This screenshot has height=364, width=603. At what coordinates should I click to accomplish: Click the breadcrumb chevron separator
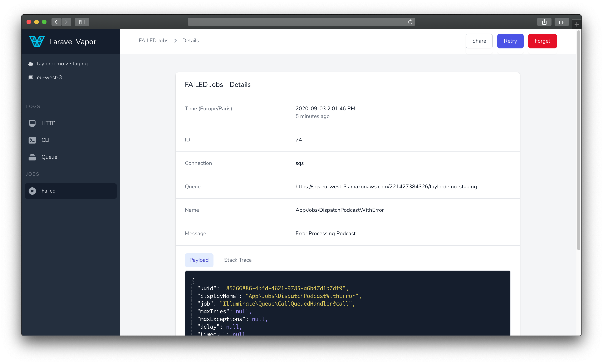(175, 41)
